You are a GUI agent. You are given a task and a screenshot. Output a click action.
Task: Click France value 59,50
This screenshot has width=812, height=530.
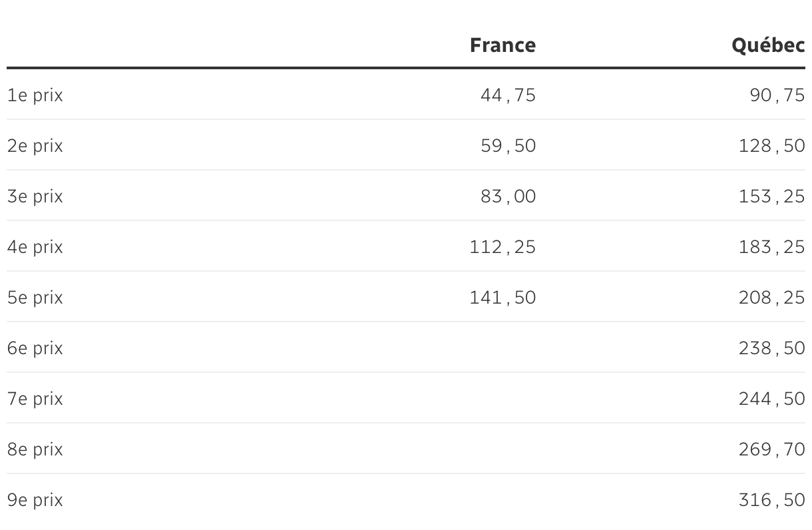(x=508, y=146)
